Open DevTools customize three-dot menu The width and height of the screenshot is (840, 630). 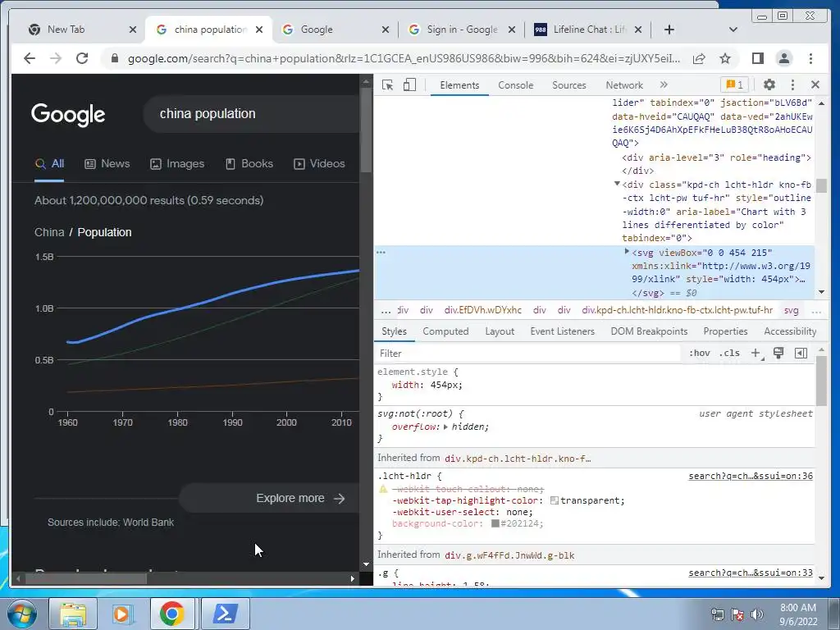tap(793, 84)
